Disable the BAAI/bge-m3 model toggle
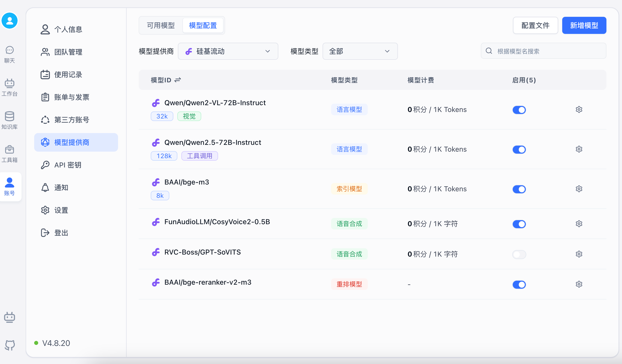Screen dimensions: 622x364 (519, 189)
